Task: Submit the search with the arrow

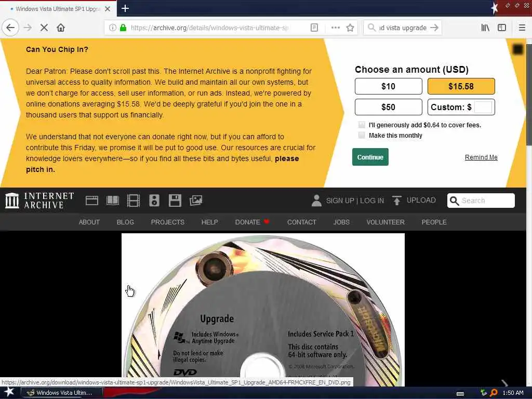Action: (434, 28)
